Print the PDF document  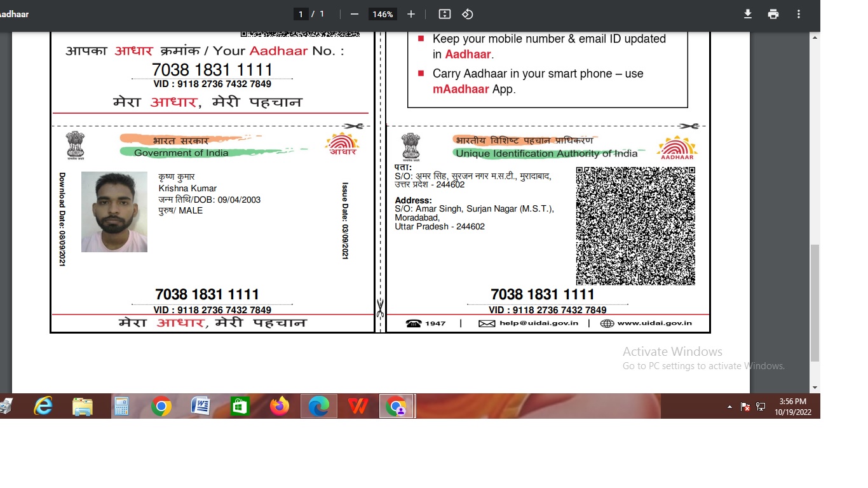pyautogui.click(x=773, y=14)
